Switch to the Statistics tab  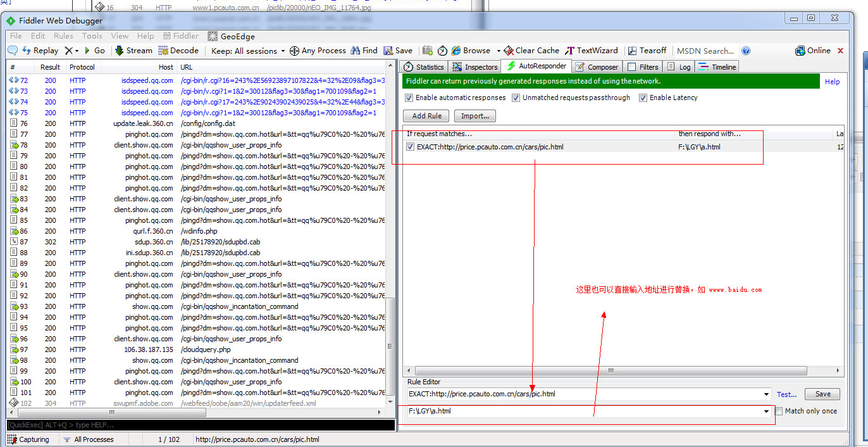pyautogui.click(x=424, y=67)
